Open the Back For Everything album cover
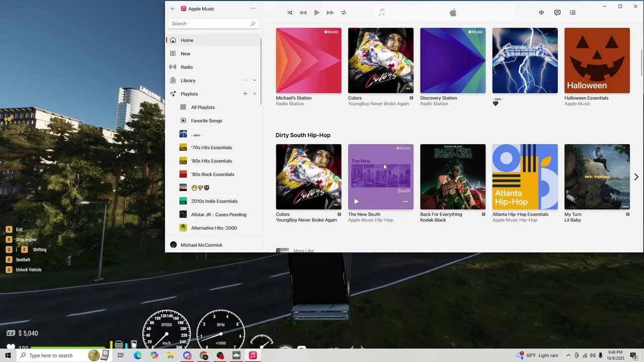This screenshot has width=644, height=362. tap(453, 177)
